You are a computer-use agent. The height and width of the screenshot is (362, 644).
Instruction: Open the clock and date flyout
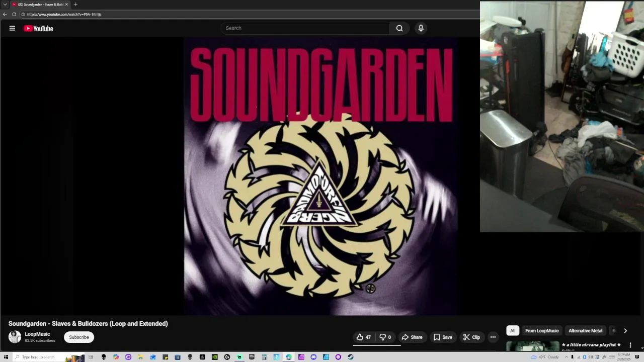point(624,357)
